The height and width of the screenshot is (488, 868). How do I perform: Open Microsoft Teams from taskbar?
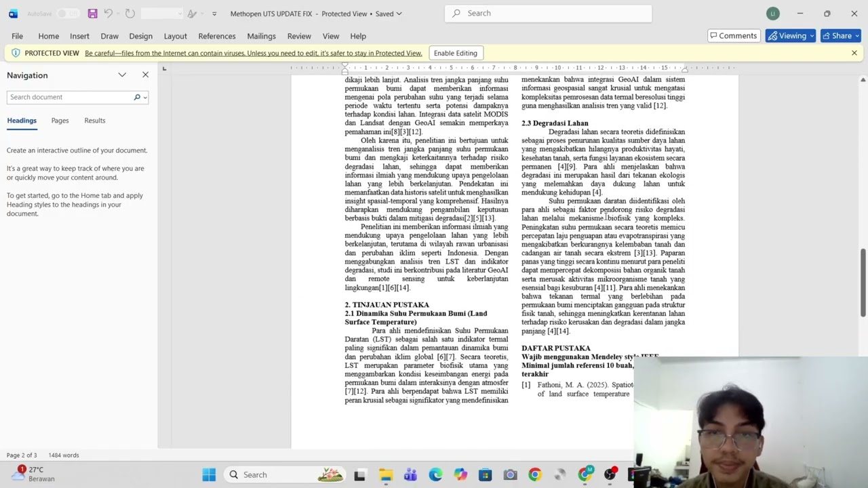click(x=410, y=475)
